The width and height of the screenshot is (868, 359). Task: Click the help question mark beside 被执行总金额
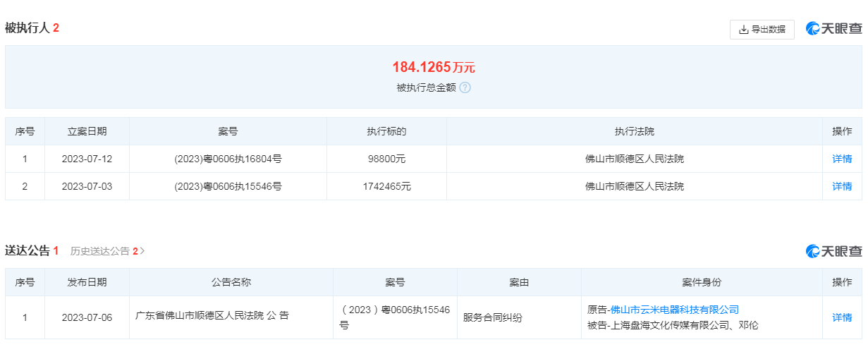(x=465, y=88)
